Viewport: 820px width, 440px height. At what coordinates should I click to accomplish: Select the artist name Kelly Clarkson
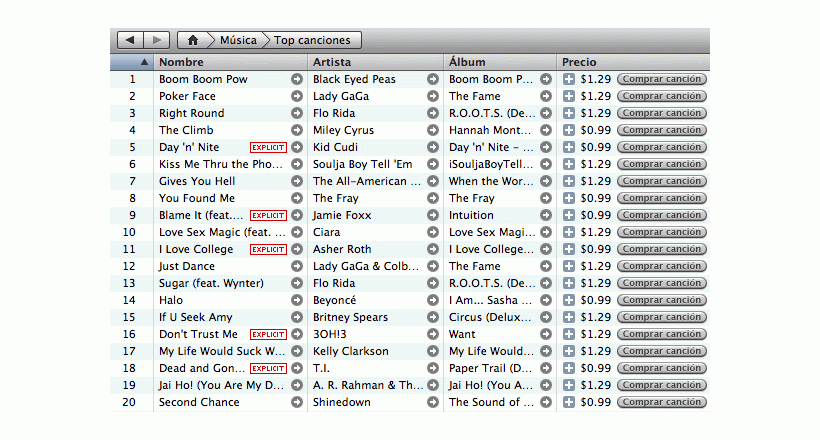point(350,351)
